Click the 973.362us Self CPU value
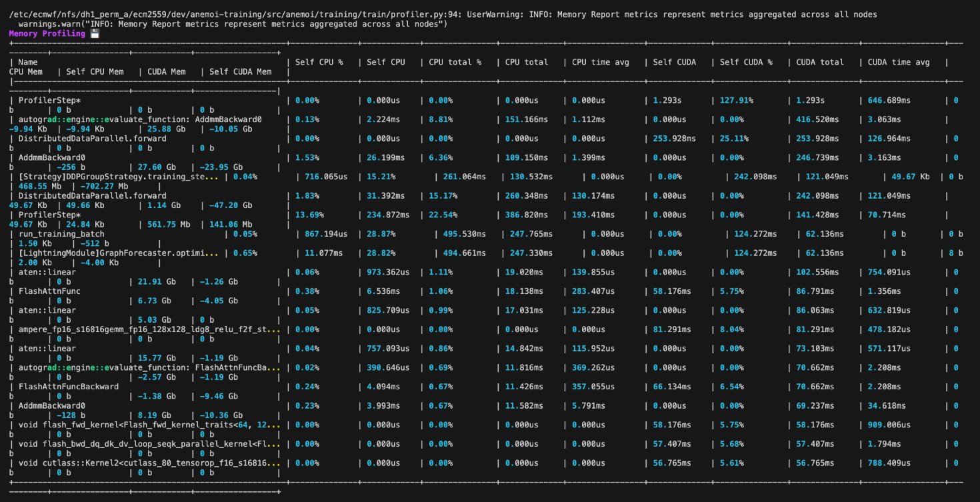 pos(389,272)
